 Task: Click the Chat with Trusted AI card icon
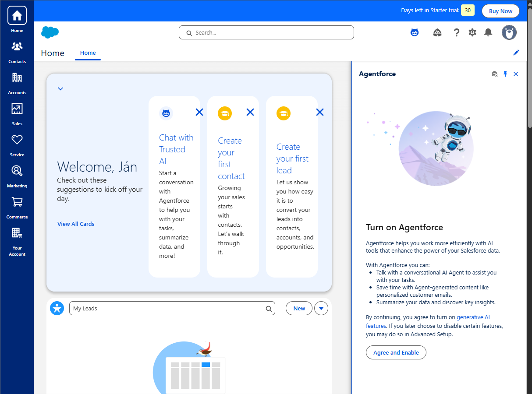[x=166, y=113]
